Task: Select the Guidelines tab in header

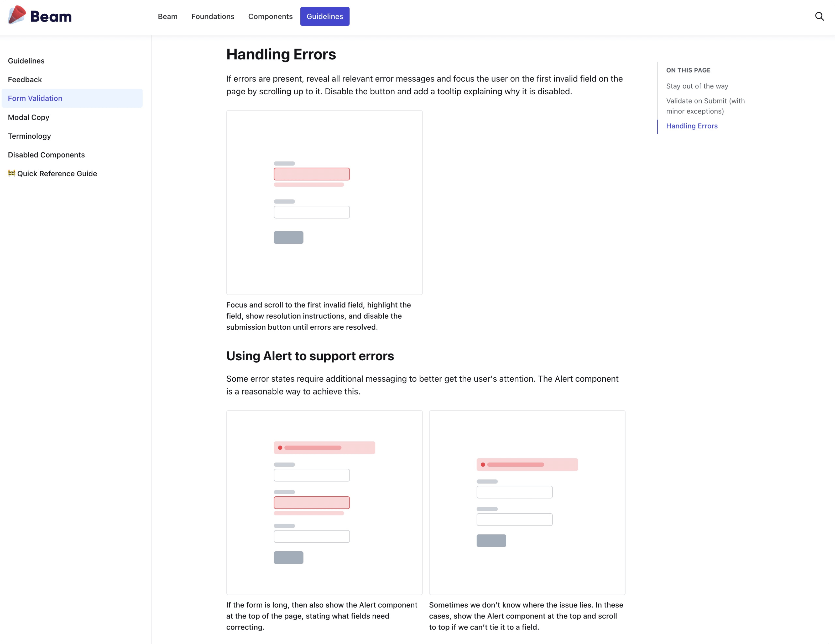Action: point(325,17)
